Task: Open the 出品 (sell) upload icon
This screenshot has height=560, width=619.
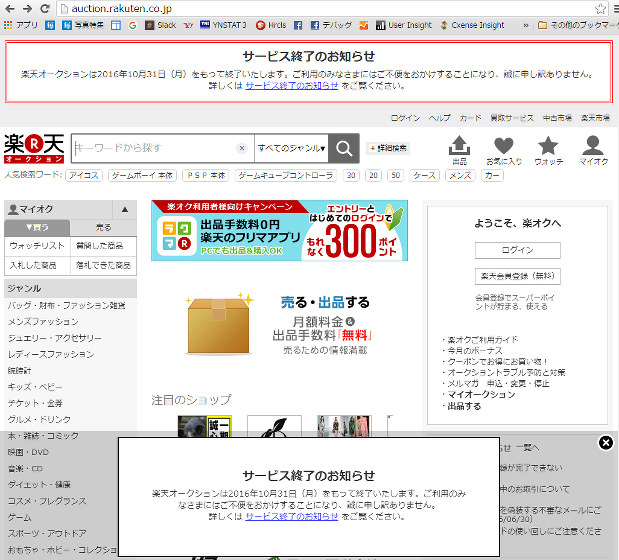Action: tap(459, 150)
